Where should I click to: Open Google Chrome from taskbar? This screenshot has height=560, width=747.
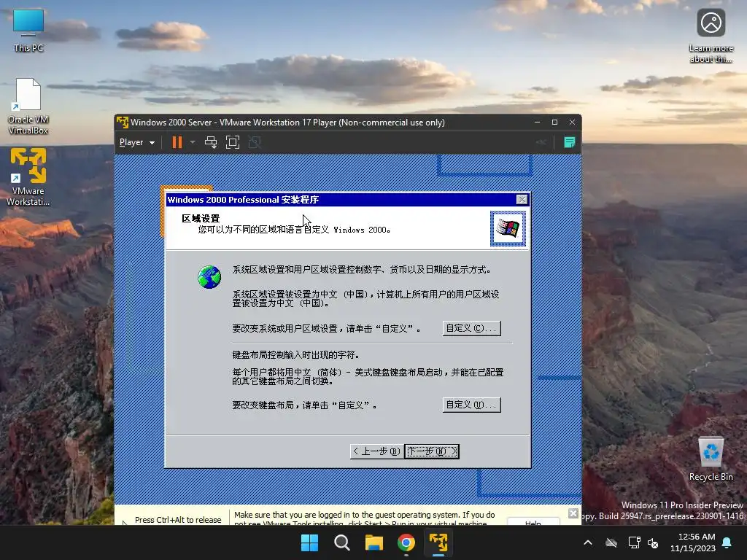coord(406,542)
